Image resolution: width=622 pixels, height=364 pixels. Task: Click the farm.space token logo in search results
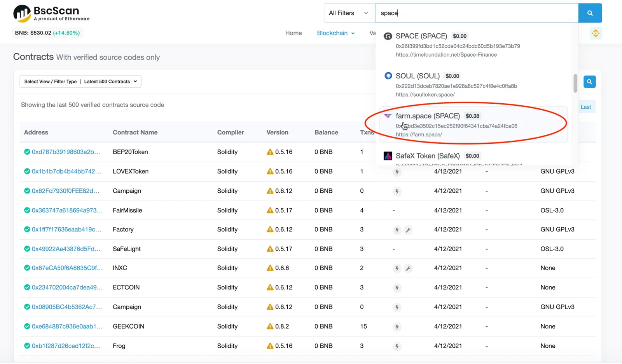click(388, 116)
